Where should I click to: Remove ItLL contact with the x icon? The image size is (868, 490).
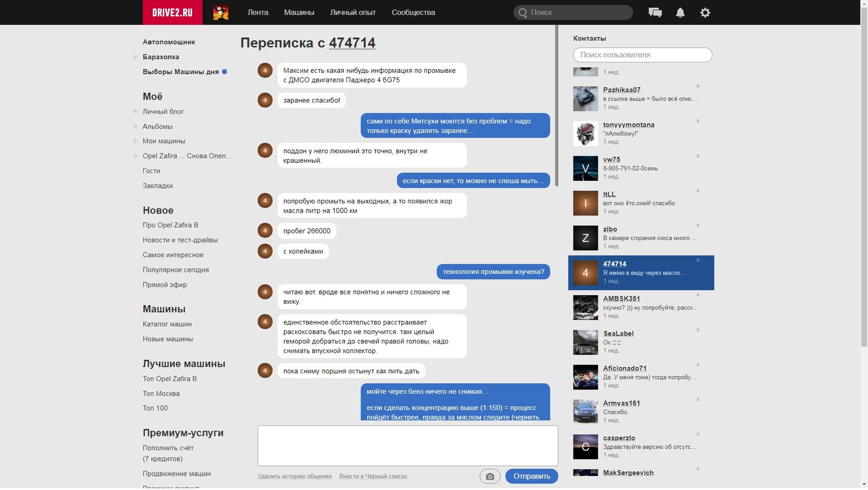click(x=698, y=190)
